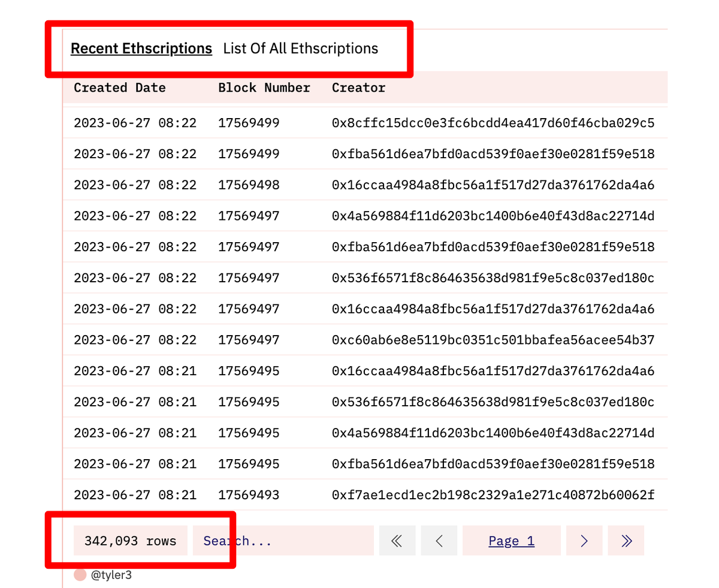
Task: Click block number 17569493
Action: [249, 495]
